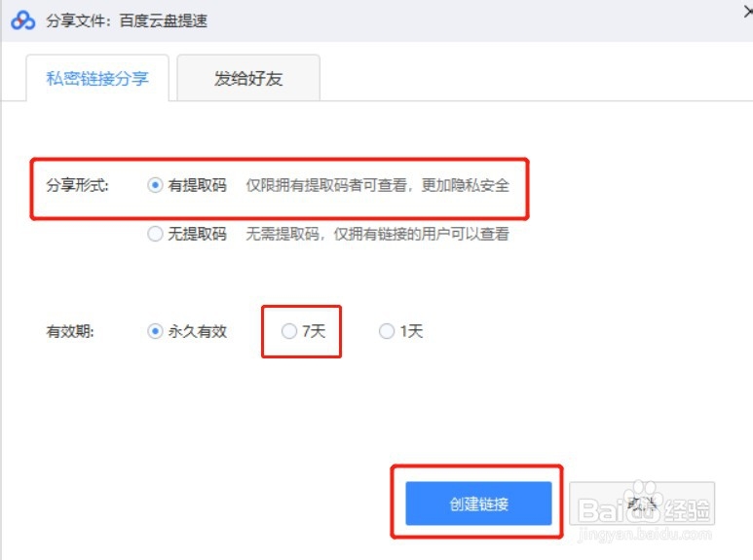Viewport: 753px width, 560px height.
Task: Open the 发给好友 tab
Action: [248, 78]
